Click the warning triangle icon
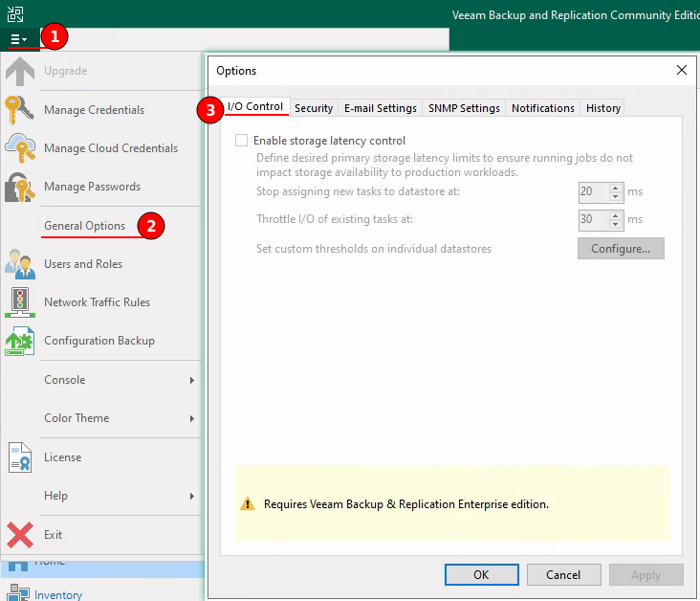 coord(248,504)
